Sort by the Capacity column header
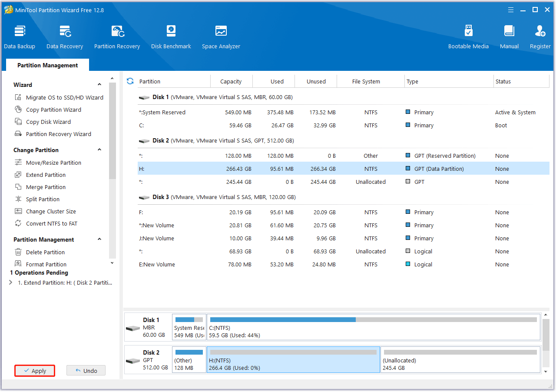 231,81
